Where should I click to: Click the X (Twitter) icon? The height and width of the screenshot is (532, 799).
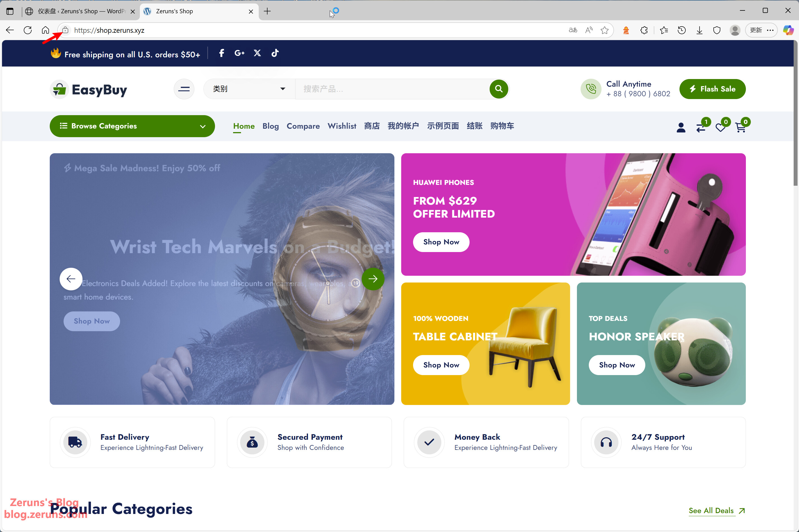(257, 53)
